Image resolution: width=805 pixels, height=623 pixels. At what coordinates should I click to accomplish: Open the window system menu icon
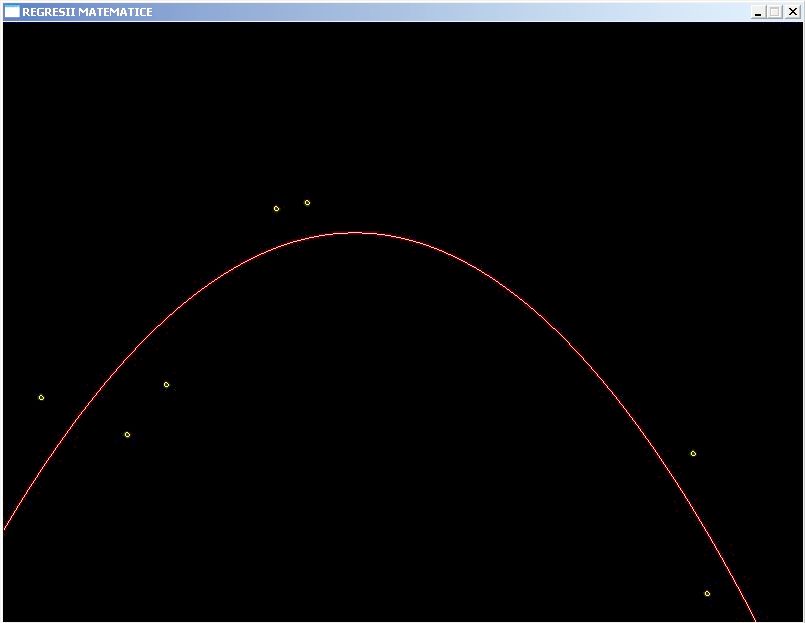pos(12,12)
